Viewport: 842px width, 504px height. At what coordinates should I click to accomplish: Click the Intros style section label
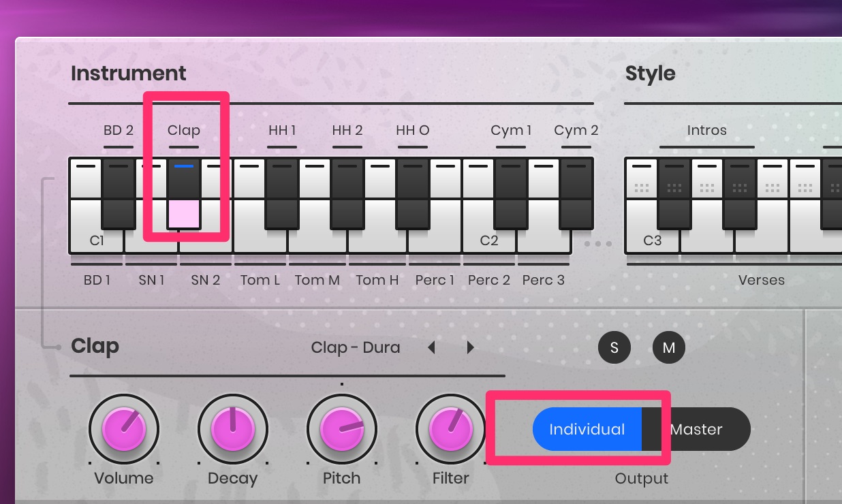(706, 130)
